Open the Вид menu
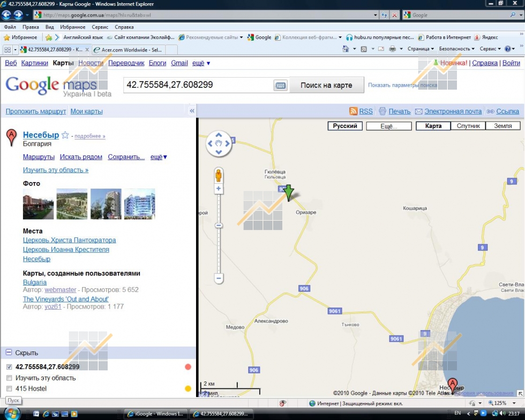The width and height of the screenshot is (525, 420). (x=49, y=27)
